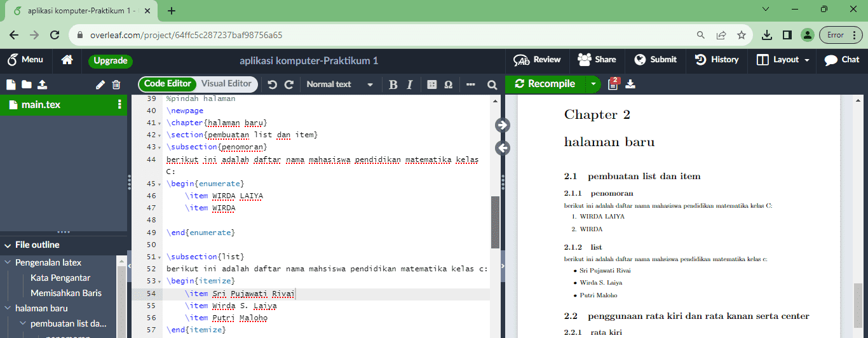This screenshot has height=338, width=868.
Task: Collapse halaman baru in outline
Action: tap(8, 308)
